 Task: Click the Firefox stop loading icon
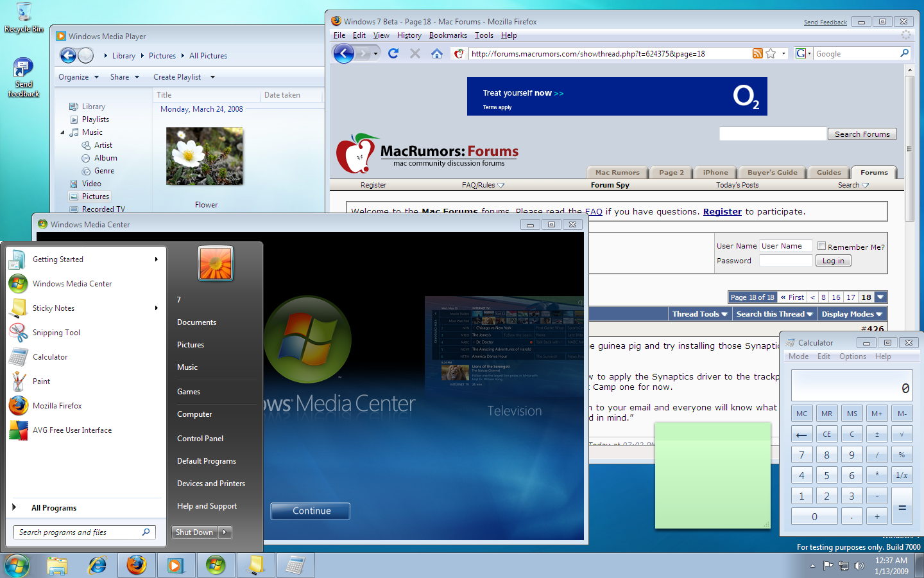(415, 53)
